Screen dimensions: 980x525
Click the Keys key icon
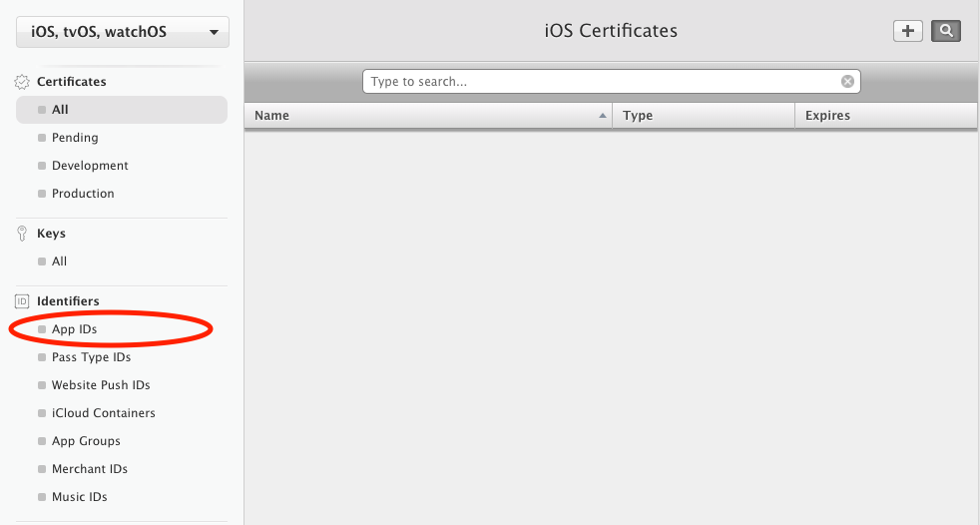(22, 234)
